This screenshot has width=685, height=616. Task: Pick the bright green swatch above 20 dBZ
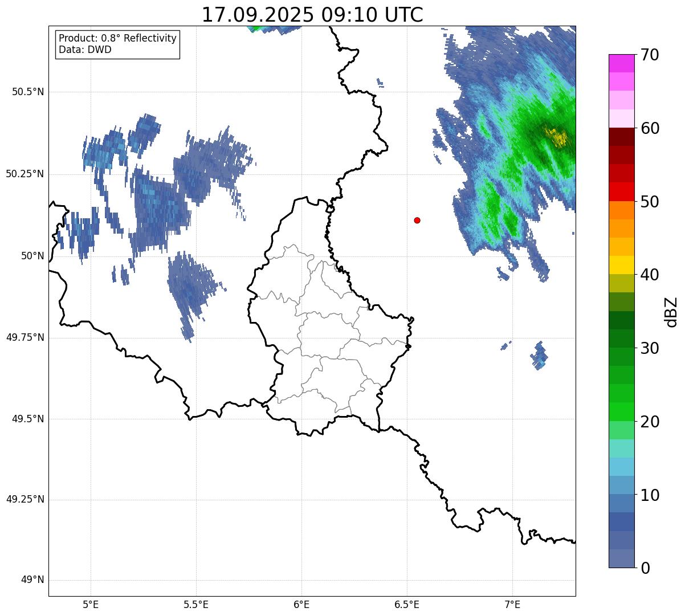[622, 412]
